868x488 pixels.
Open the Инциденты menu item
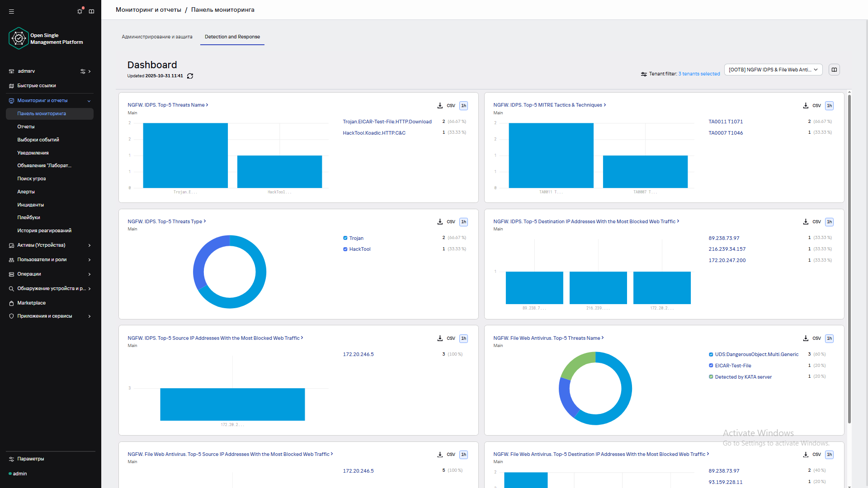[x=30, y=205]
